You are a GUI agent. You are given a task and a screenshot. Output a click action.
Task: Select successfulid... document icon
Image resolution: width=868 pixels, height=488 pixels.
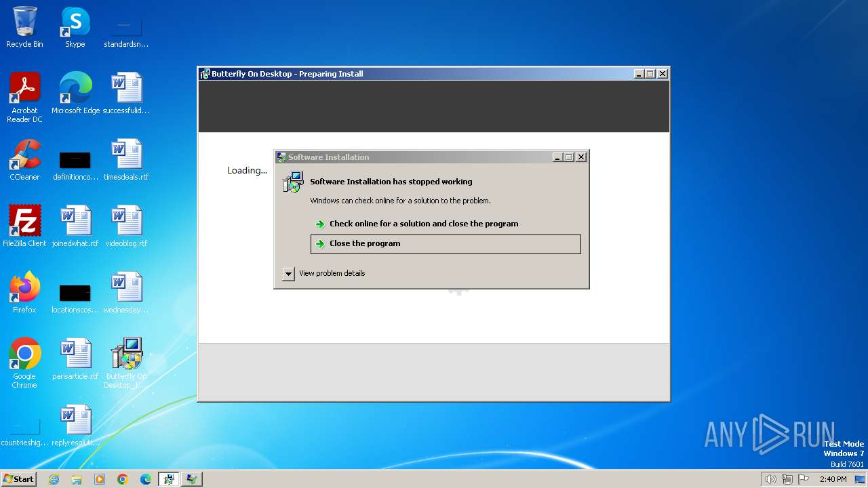tap(126, 94)
